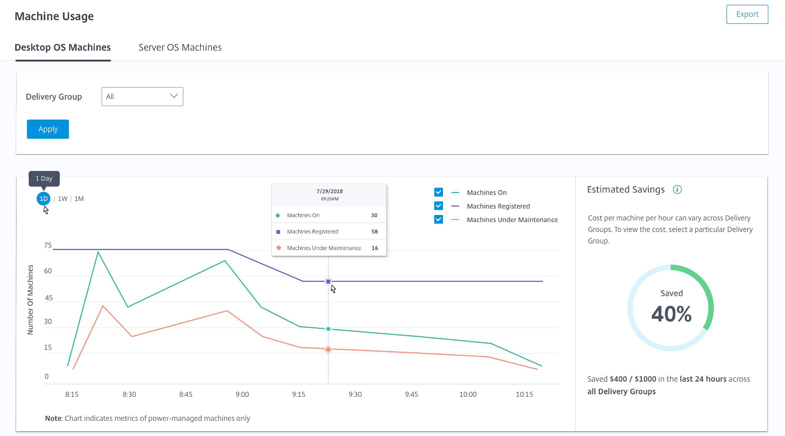Click the Machines On teal legend line
Screen dimensions: 785x436
click(x=455, y=193)
